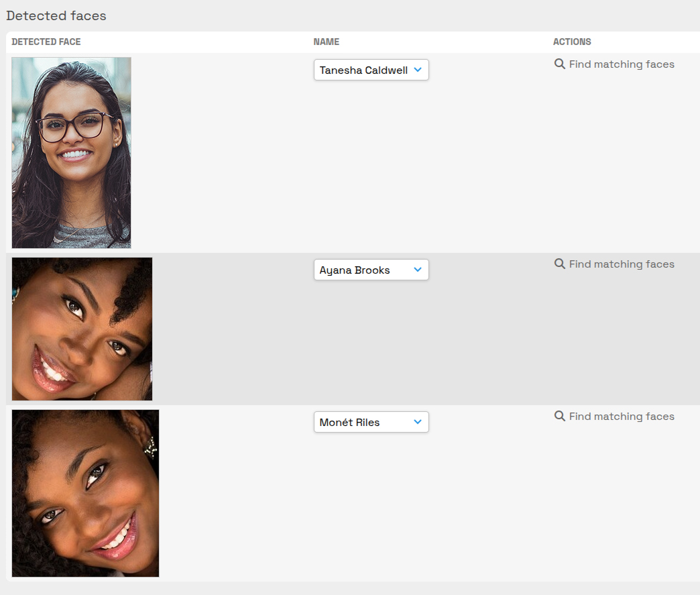Expand the chevron on Monét Riles' name selector
The width and height of the screenshot is (700, 595).
point(418,422)
